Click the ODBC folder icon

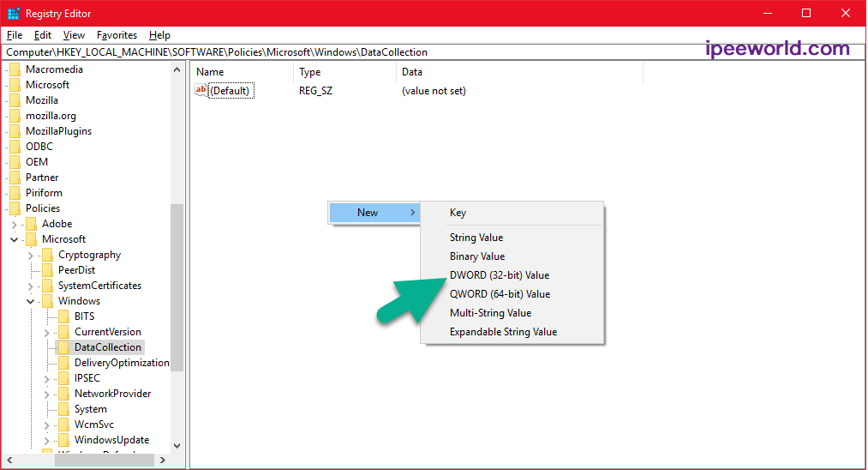[15, 147]
